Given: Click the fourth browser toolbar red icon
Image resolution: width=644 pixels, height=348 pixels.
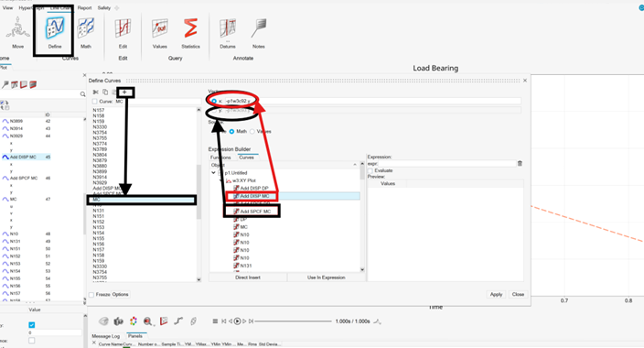Looking at the screenshot, I should [33, 85].
